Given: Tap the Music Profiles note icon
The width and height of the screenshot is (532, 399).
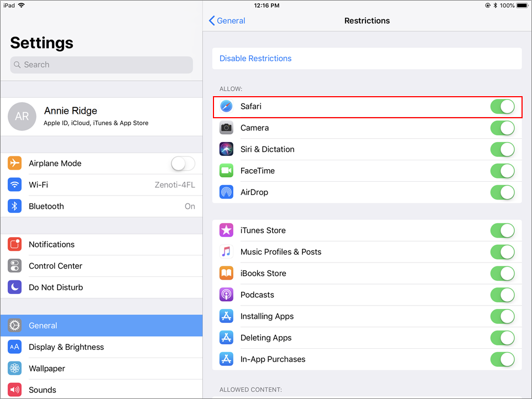Looking at the screenshot, I should tap(226, 252).
